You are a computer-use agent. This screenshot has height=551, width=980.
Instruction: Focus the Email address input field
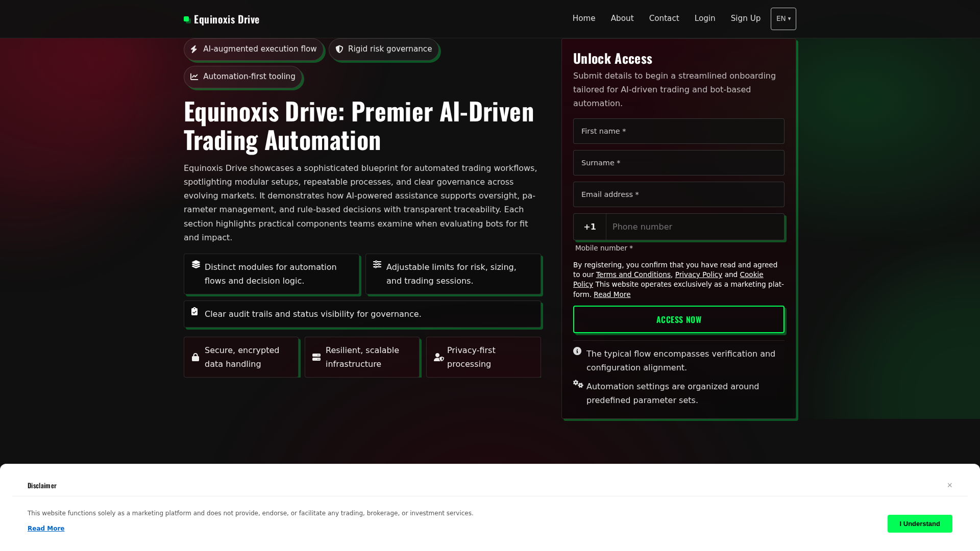(679, 194)
